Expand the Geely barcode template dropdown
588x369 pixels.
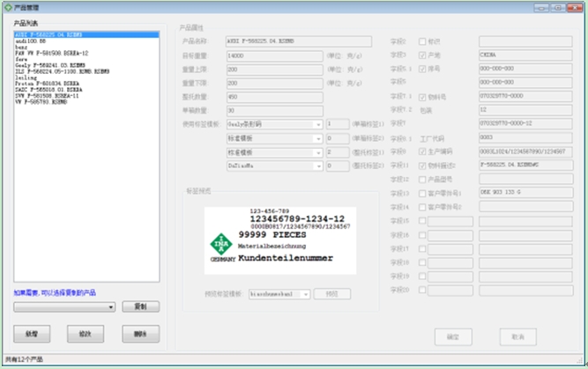pos(318,125)
